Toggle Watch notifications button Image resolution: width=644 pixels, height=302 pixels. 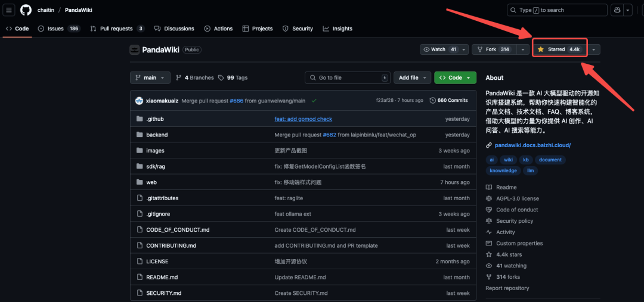tap(439, 49)
